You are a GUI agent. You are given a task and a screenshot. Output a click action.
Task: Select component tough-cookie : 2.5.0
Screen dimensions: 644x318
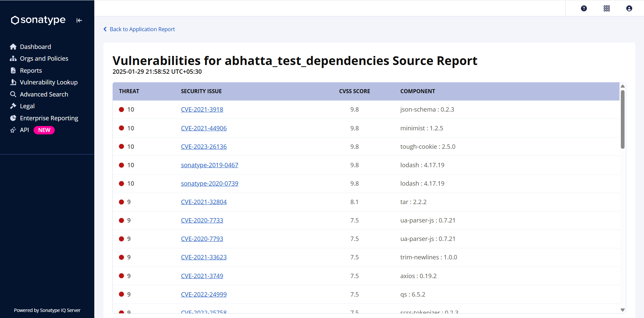428,146
